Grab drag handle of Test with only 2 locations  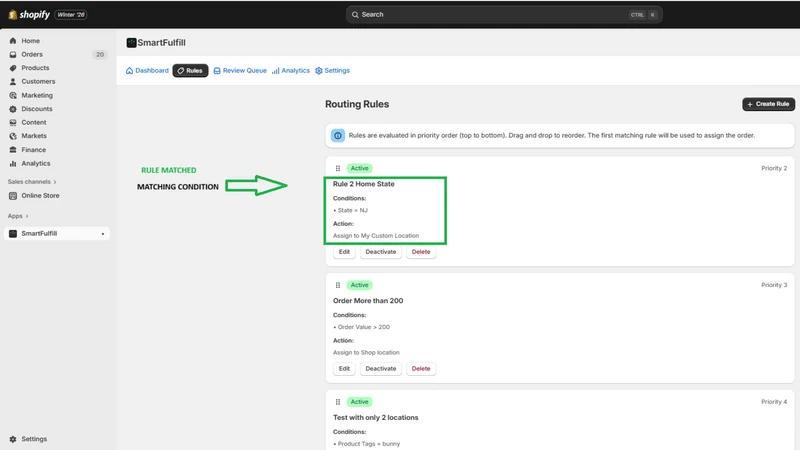tap(338, 402)
